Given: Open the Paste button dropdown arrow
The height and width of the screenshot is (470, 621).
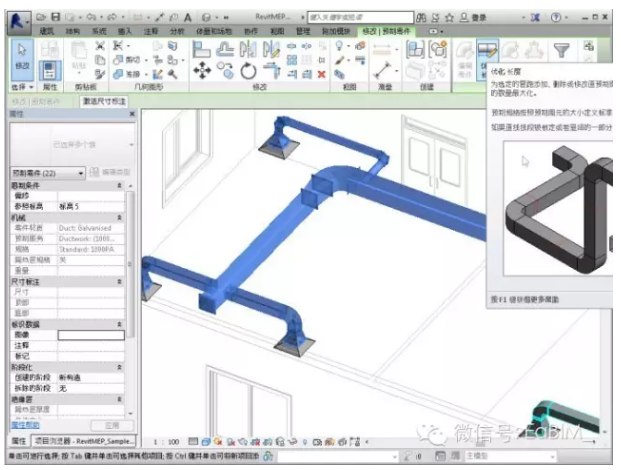Looking at the screenshot, I should [x=79, y=73].
